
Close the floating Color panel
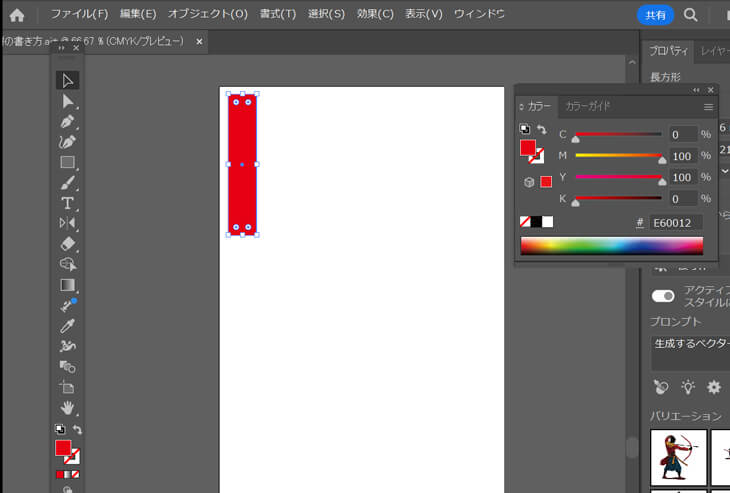711,90
